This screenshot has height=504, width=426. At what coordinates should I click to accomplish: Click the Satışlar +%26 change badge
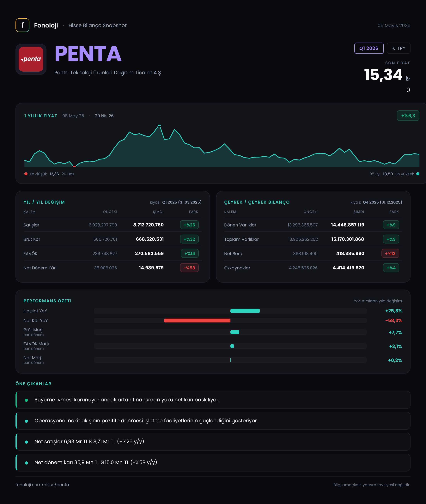pos(189,225)
